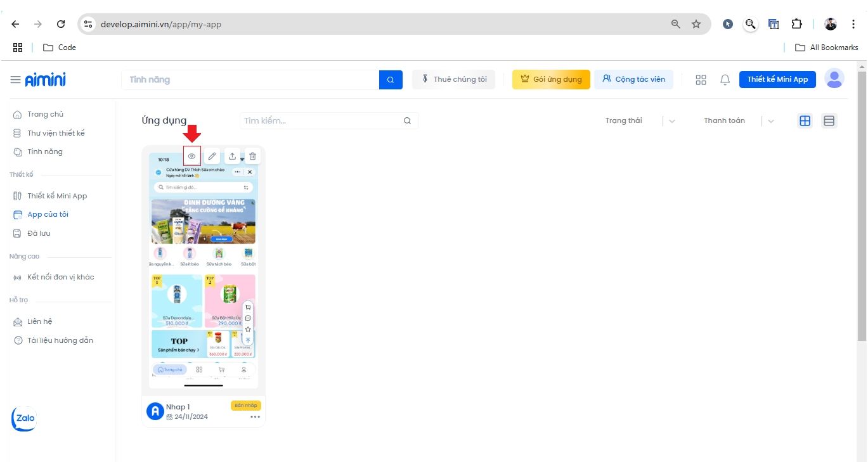The width and height of the screenshot is (868, 462).
Task: Click the Tìm kiếm search field
Action: 322,121
